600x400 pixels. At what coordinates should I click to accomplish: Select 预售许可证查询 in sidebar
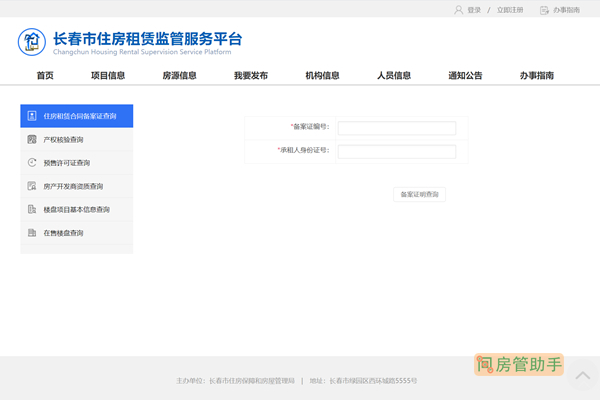77,163
